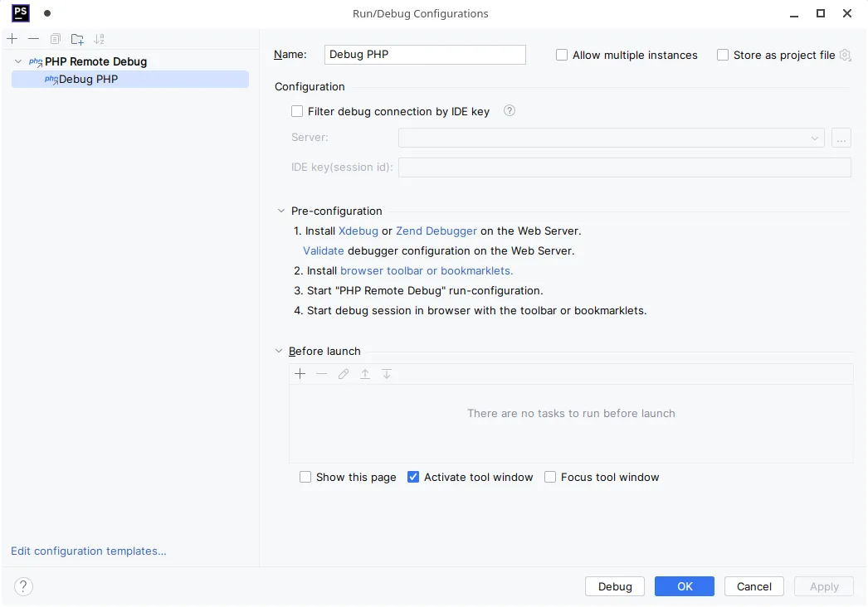The width and height of the screenshot is (868, 607).
Task: Click the Add New Configuration plus icon
Action: click(x=12, y=39)
